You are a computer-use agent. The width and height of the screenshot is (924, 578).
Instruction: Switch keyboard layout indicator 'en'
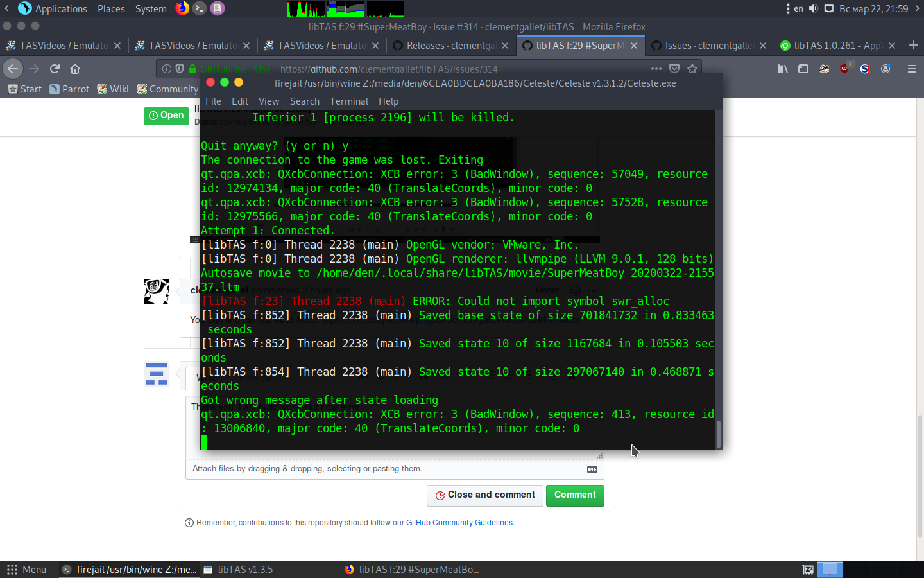tap(798, 8)
